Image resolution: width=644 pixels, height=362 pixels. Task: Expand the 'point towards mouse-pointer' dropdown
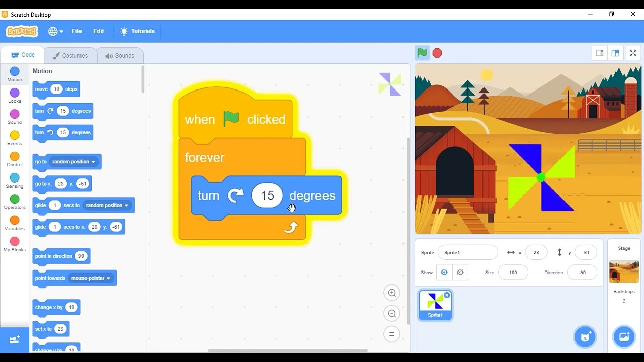point(108,278)
